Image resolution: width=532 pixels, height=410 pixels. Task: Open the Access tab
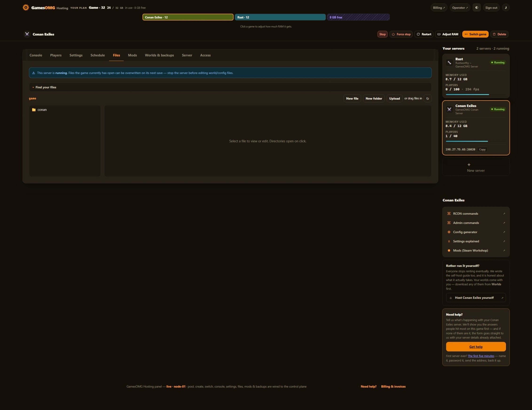(x=205, y=55)
